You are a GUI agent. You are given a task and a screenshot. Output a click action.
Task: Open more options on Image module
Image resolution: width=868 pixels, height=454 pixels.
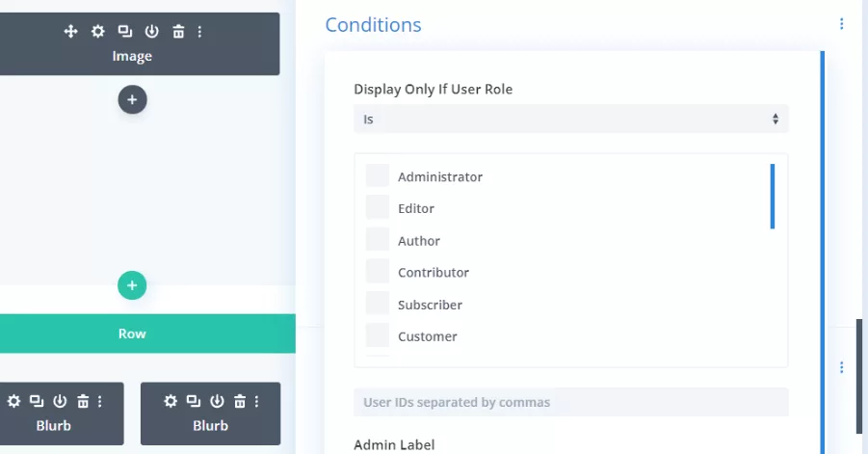point(199,31)
